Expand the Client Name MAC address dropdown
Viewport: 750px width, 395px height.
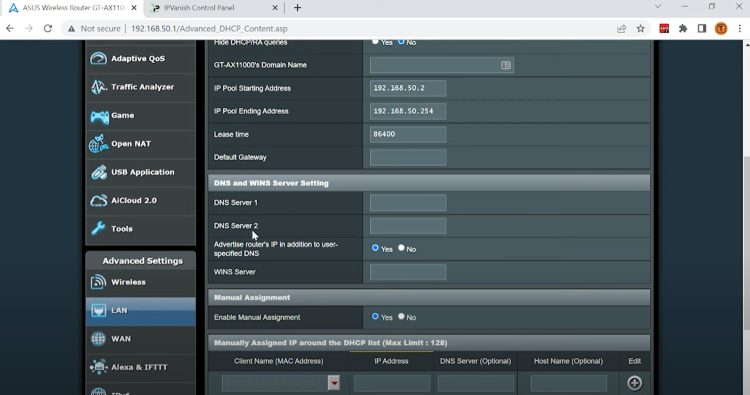click(x=334, y=383)
